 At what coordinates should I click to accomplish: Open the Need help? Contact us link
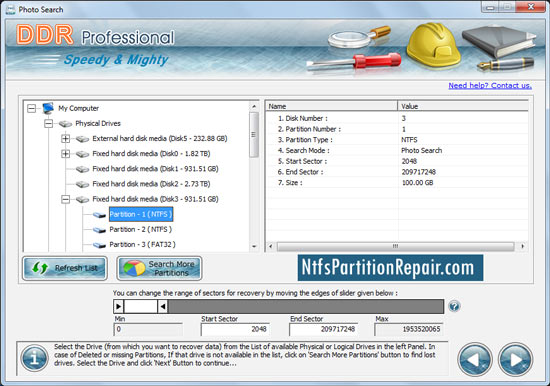(x=490, y=85)
